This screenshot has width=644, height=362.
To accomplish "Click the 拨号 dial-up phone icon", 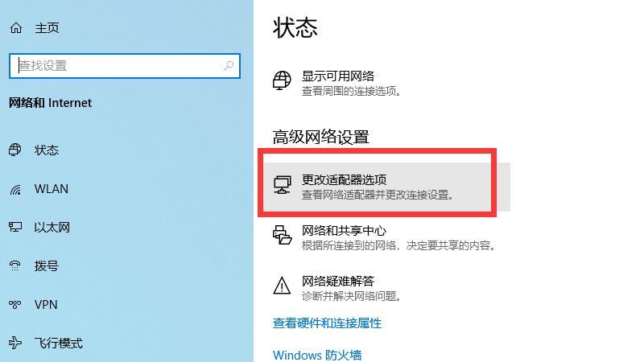I will point(15,266).
